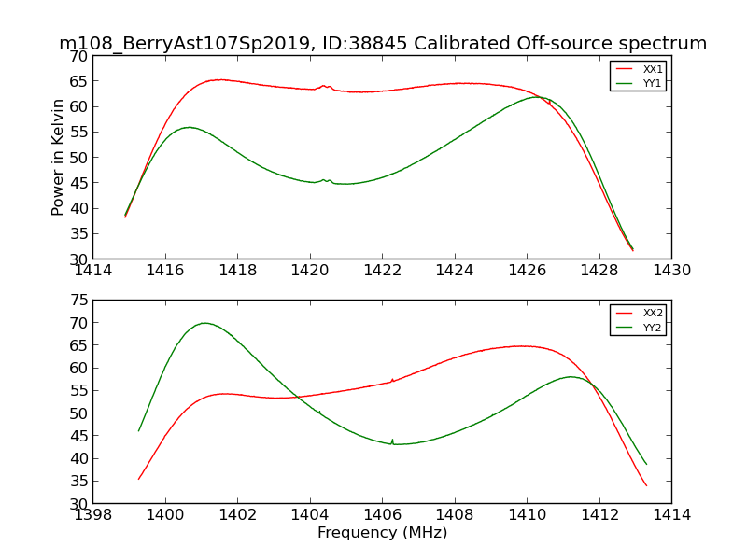This screenshot has width=747, height=560.
Task: Click the red XX1 legend line swatch
Action: (624, 69)
